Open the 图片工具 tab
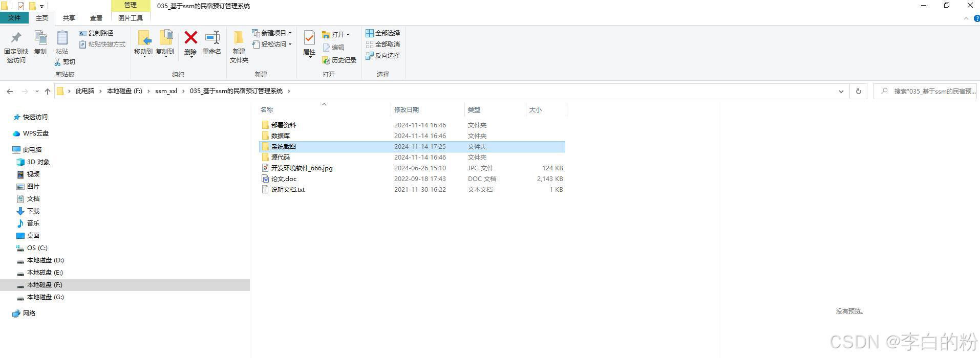Screen dimensions: 980x358 click(x=131, y=18)
